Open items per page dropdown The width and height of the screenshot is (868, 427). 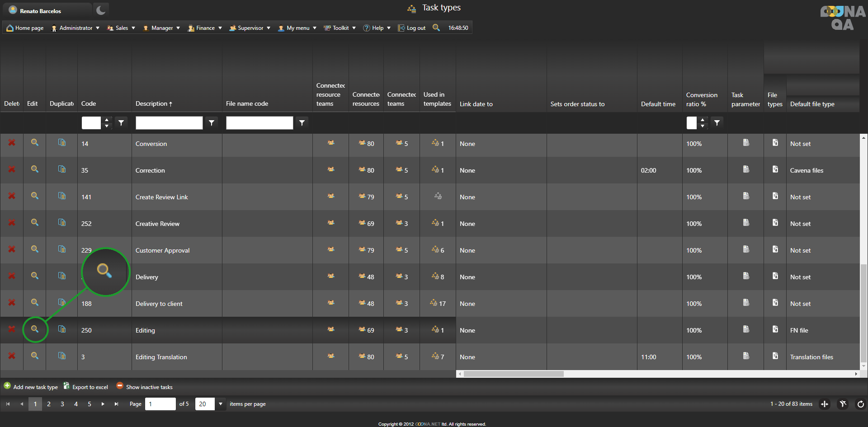(221, 404)
